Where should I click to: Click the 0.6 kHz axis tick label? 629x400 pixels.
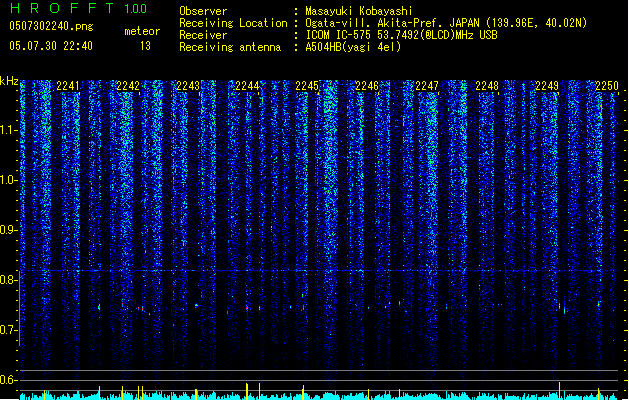pos(9,380)
